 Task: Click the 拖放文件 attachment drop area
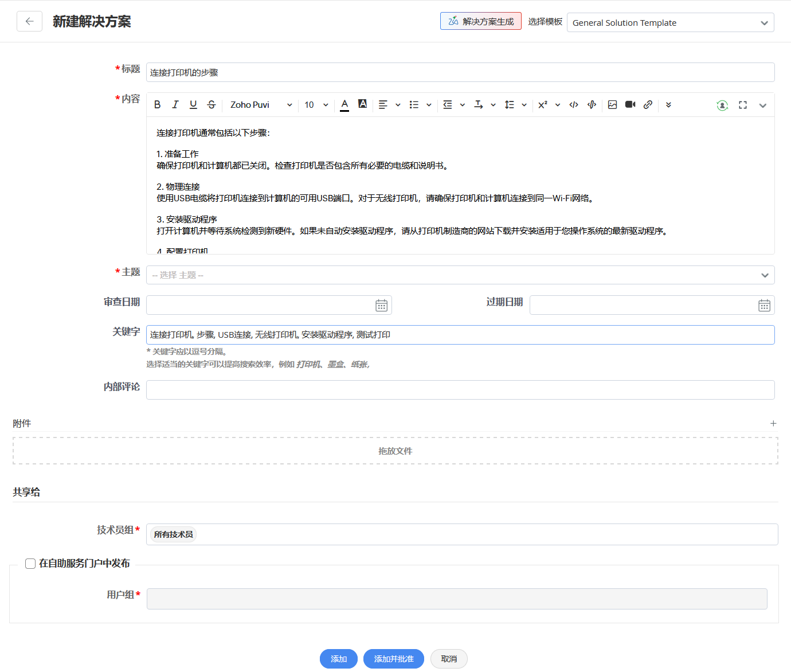click(395, 451)
